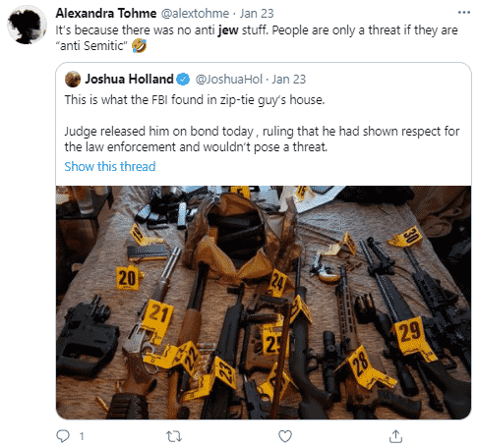
Task: Click the Alexandra Tohme display name
Action: point(106,14)
